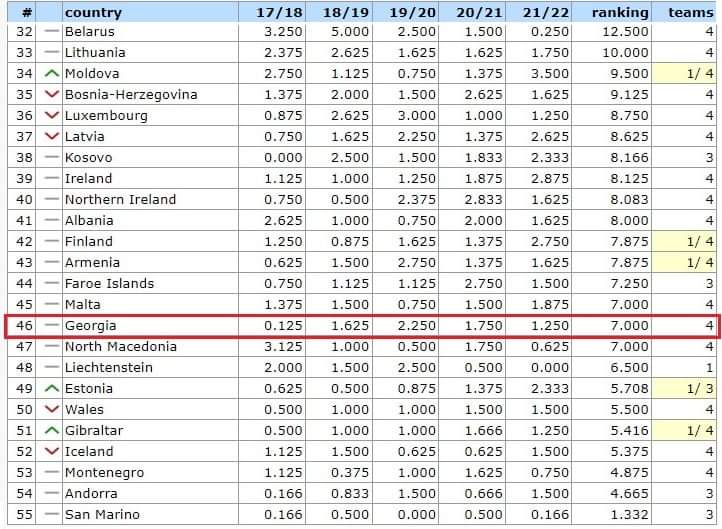The width and height of the screenshot is (722, 529).
Task: Click the no-change dash icon beside Georgia
Action: coord(52,325)
